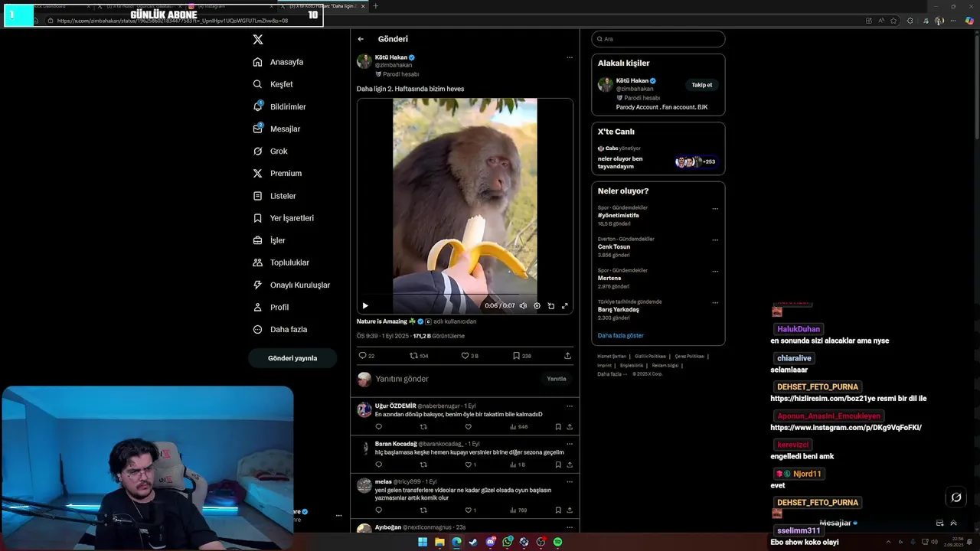980x551 pixels.
Task: Open Grok from the sidebar
Action: pos(270,151)
